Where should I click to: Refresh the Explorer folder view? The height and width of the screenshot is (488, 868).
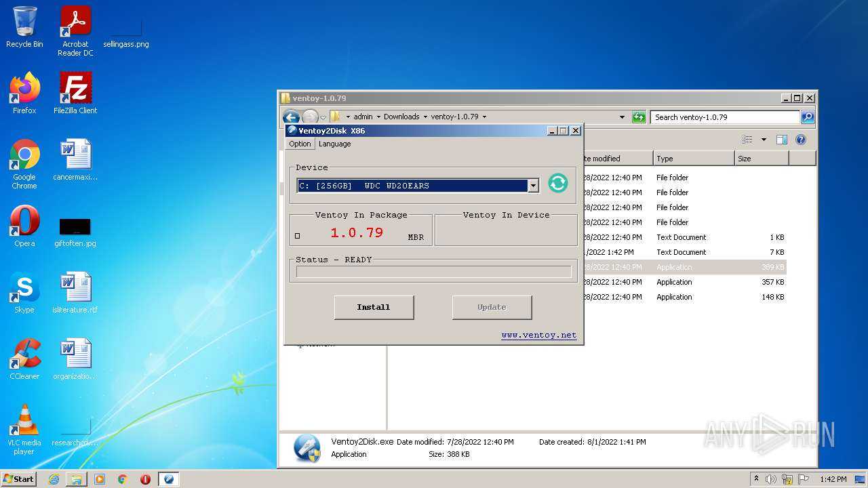[639, 117]
